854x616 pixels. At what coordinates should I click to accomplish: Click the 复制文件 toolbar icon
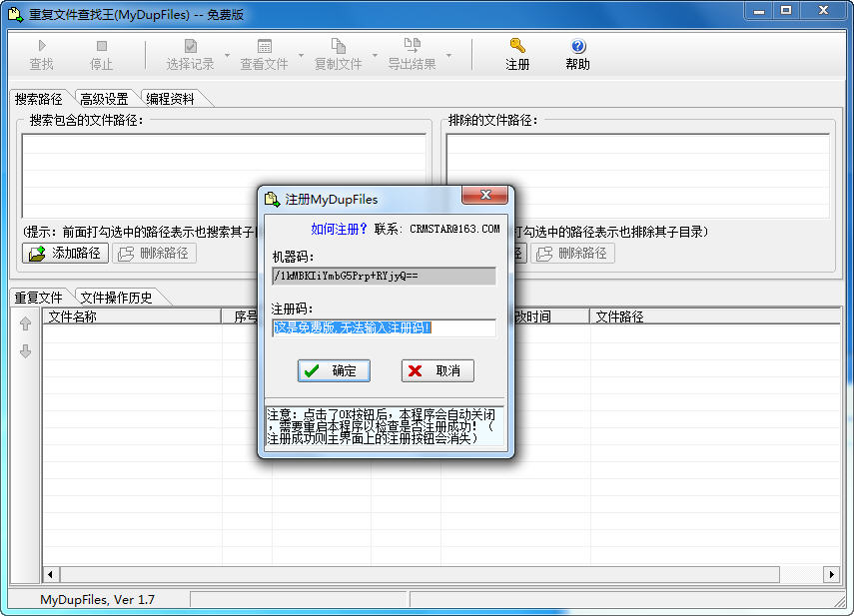[x=338, y=46]
